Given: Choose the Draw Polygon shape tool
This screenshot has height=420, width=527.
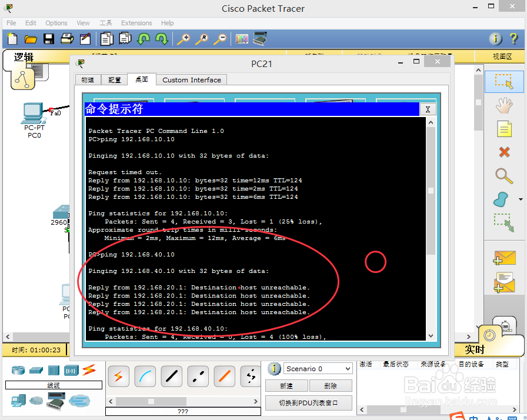Looking at the screenshot, I should (x=501, y=199).
